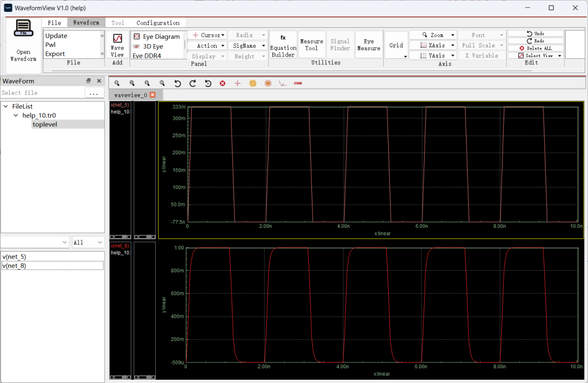The height and width of the screenshot is (383, 588).
Task: Open the Grid dropdown arrow
Action: point(406,57)
